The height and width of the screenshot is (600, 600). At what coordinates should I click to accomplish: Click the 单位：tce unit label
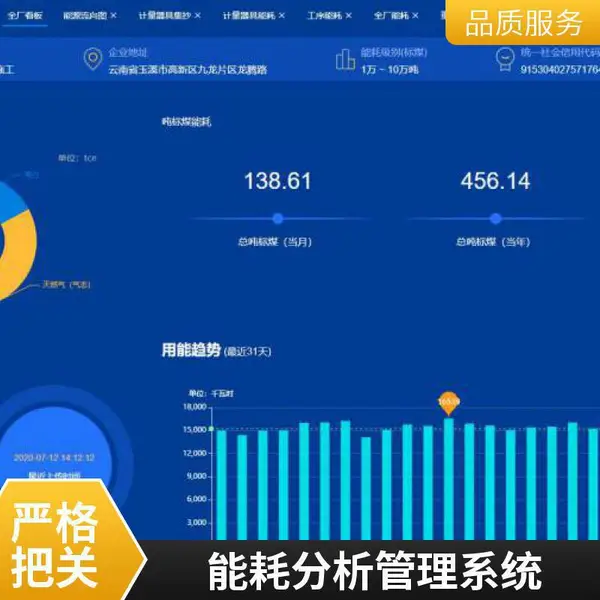pyautogui.click(x=77, y=158)
